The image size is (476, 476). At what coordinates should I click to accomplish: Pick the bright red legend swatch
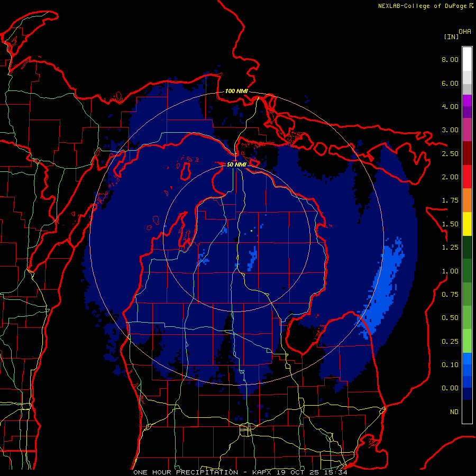click(x=467, y=177)
